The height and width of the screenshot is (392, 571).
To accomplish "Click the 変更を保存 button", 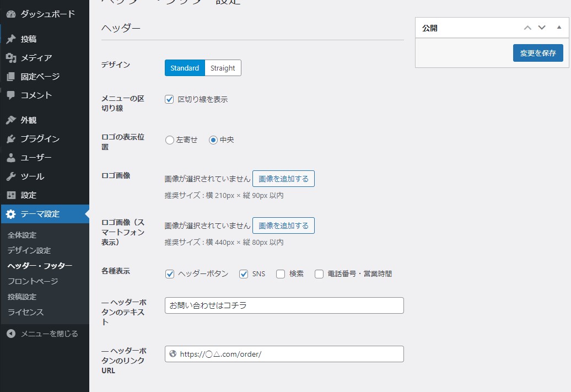I will point(538,53).
